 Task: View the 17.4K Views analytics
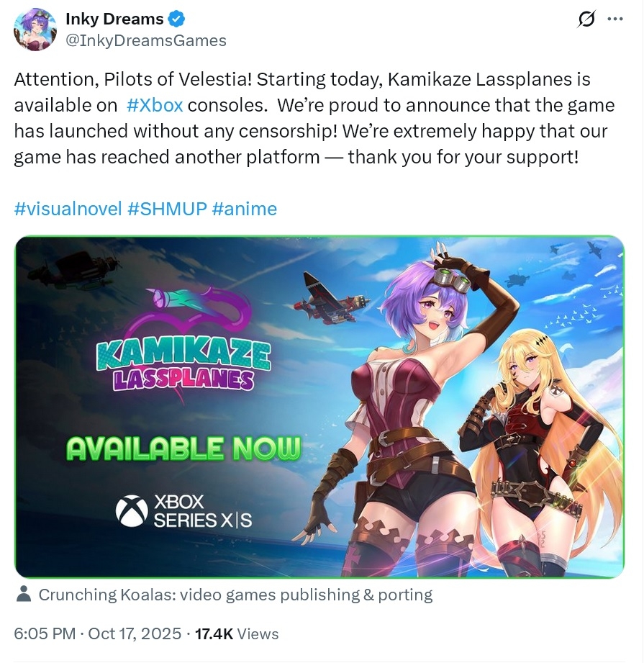[237, 633]
